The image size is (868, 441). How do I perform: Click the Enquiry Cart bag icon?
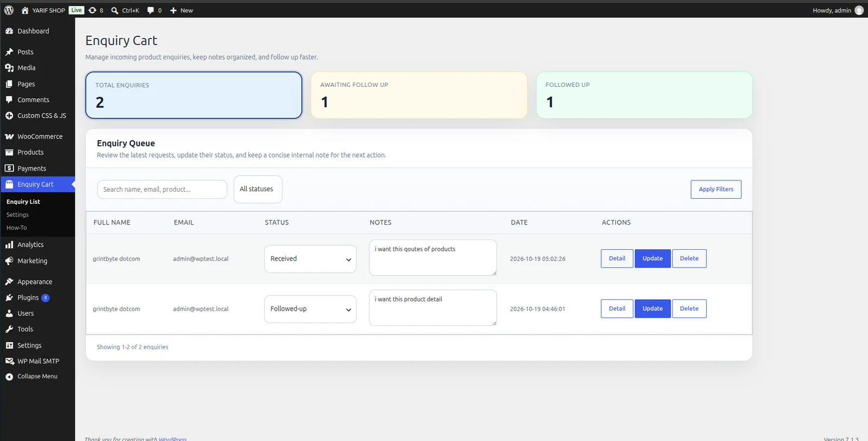click(x=9, y=184)
